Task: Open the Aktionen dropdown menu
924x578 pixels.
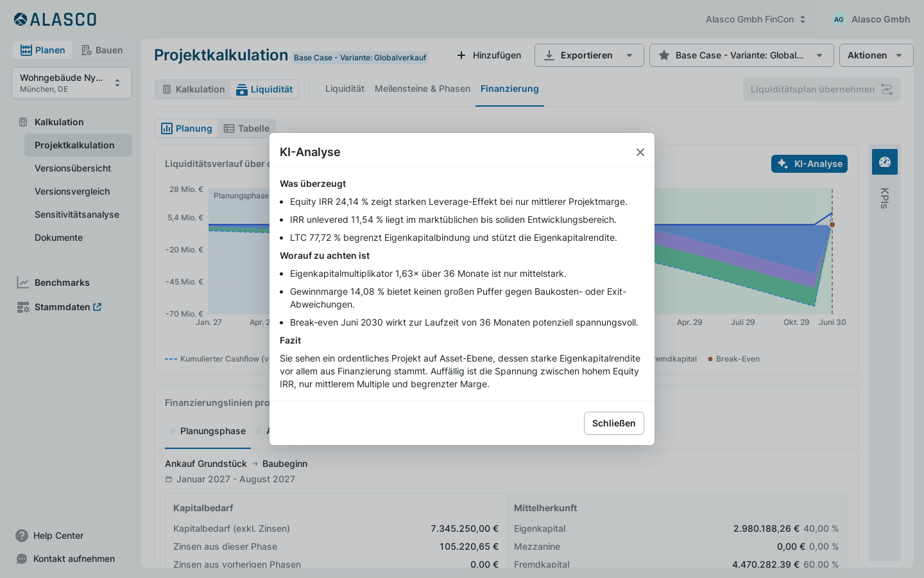Action: coord(876,55)
